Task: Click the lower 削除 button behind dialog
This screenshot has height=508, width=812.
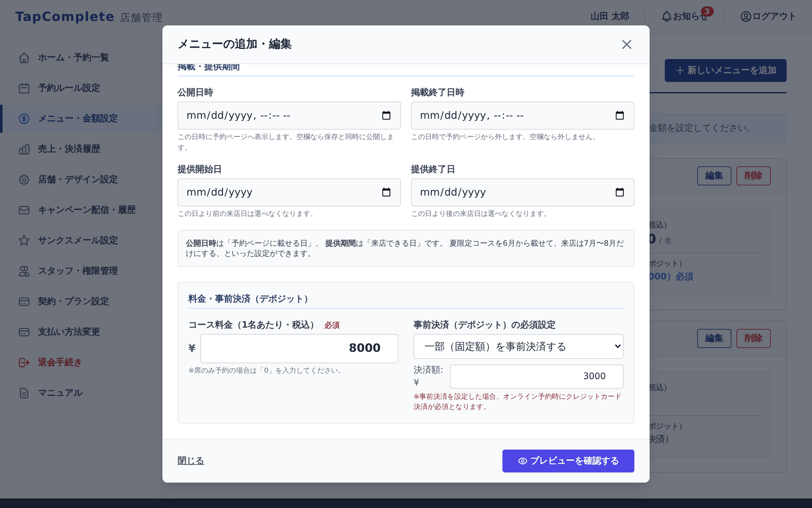Action: 753,338
